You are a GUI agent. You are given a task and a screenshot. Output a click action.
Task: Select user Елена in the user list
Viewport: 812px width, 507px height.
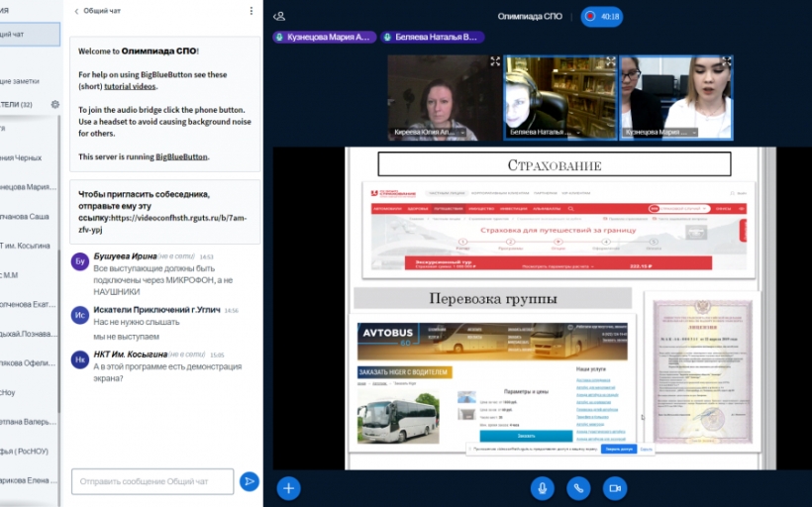coord(29,480)
